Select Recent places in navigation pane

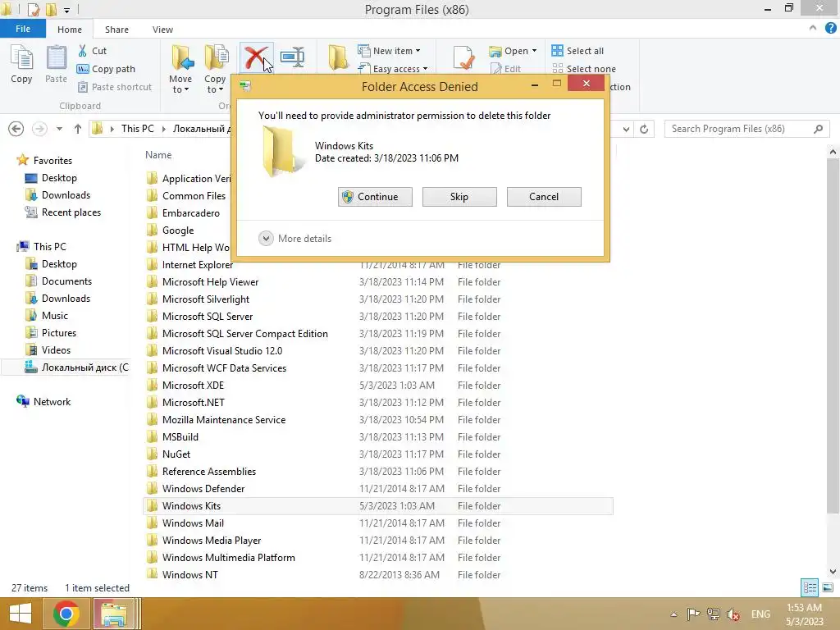coord(71,212)
